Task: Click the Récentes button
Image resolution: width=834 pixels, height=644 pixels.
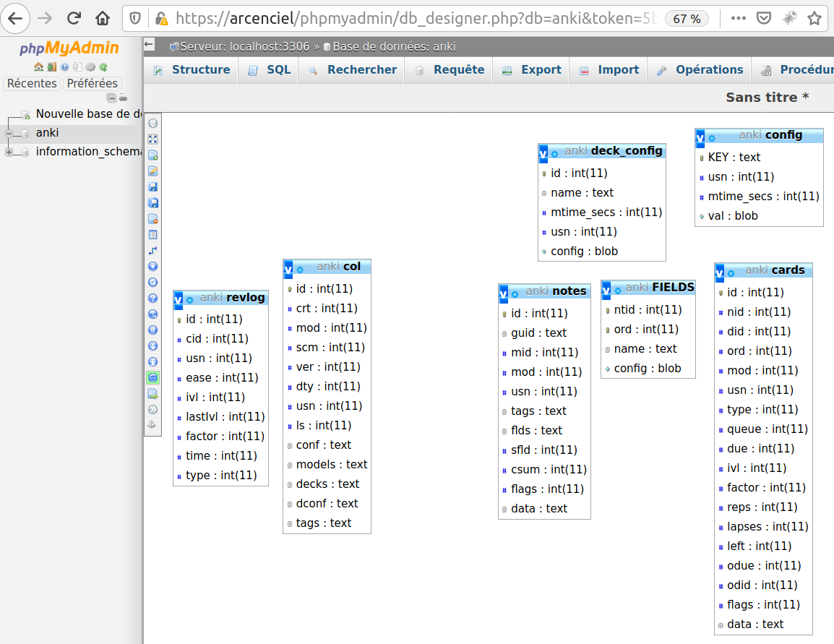Action: pos(32,84)
